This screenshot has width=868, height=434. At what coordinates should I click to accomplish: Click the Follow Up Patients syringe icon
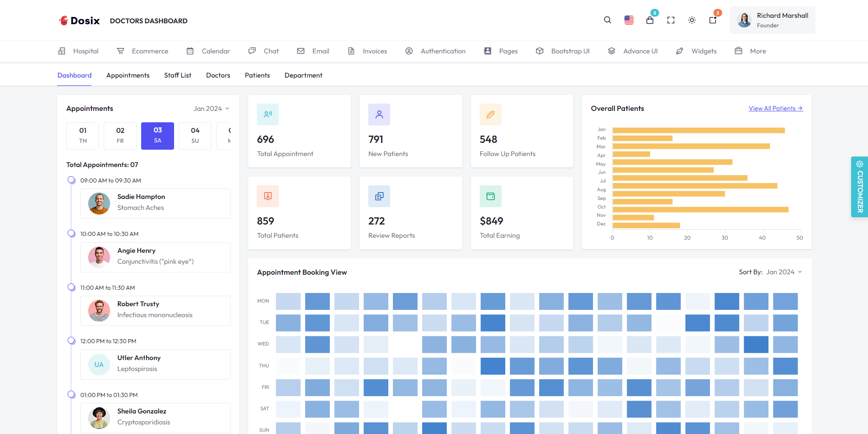[491, 115]
